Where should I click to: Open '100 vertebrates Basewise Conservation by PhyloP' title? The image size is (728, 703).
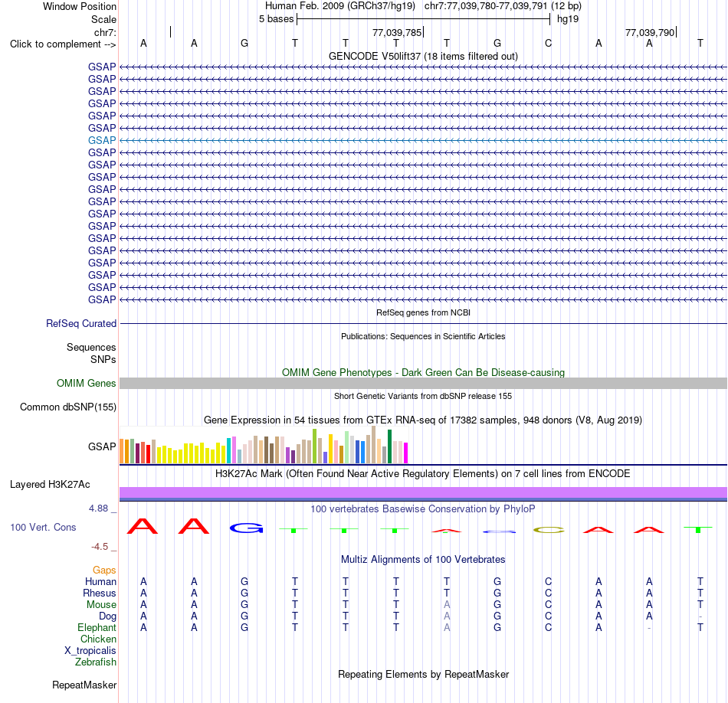423,509
